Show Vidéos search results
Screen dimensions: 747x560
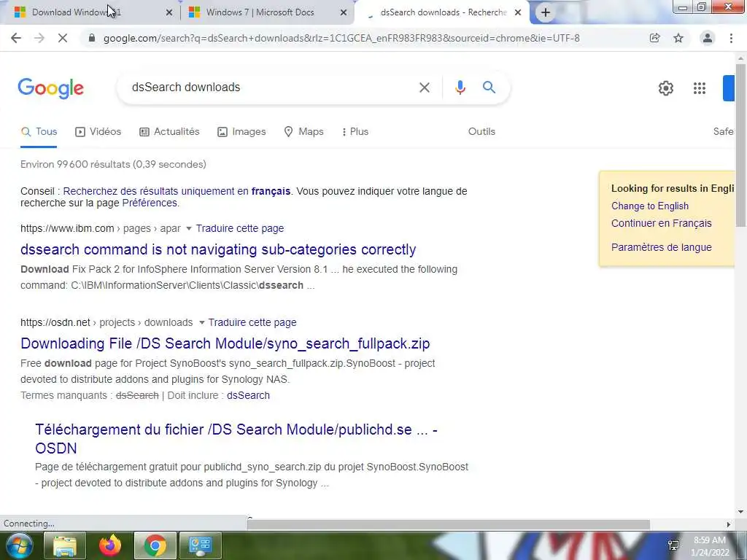(x=98, y=132)
